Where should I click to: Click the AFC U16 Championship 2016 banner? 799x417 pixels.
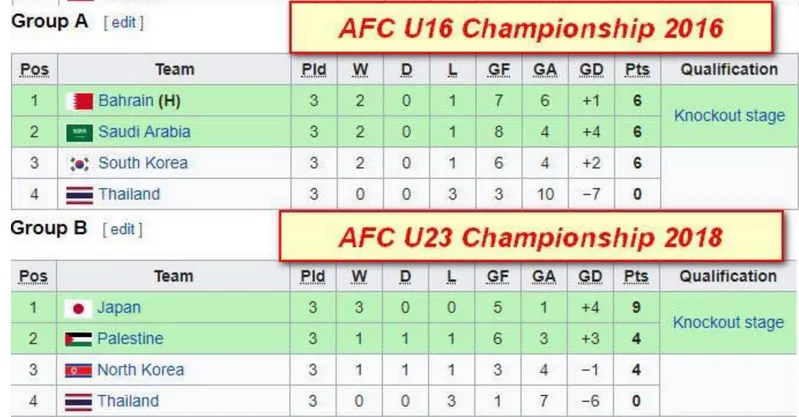(530, 28)
